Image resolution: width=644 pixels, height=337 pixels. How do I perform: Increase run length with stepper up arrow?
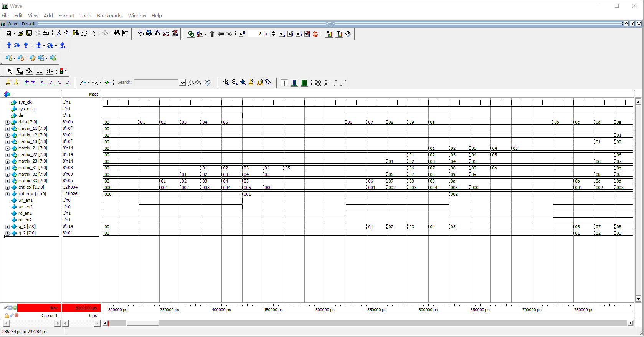[x=273, y=32]
